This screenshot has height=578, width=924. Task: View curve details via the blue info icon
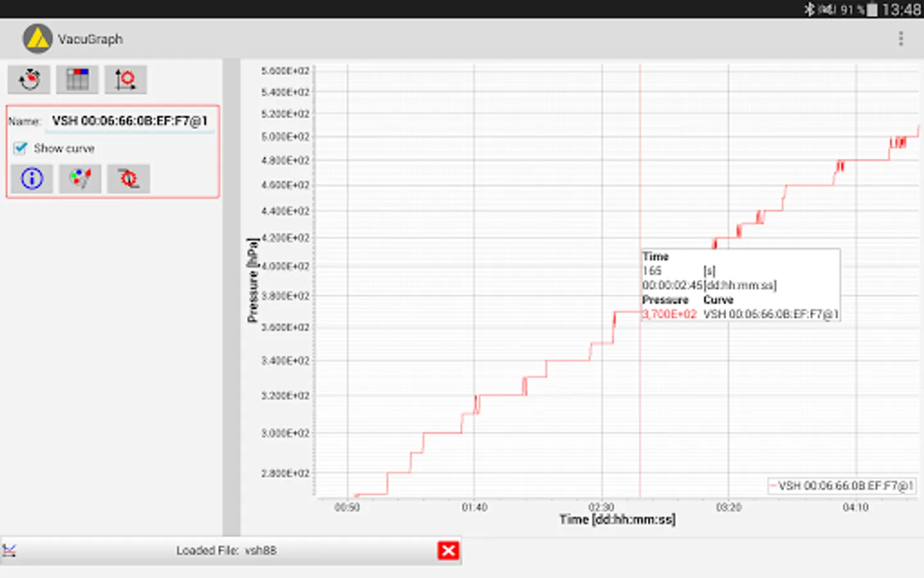[31, 179]
